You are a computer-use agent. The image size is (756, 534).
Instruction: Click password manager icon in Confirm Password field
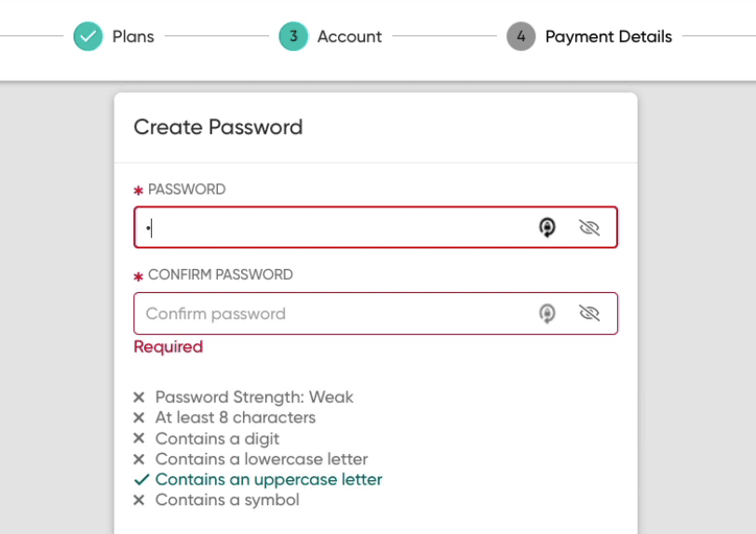[547, 314]
